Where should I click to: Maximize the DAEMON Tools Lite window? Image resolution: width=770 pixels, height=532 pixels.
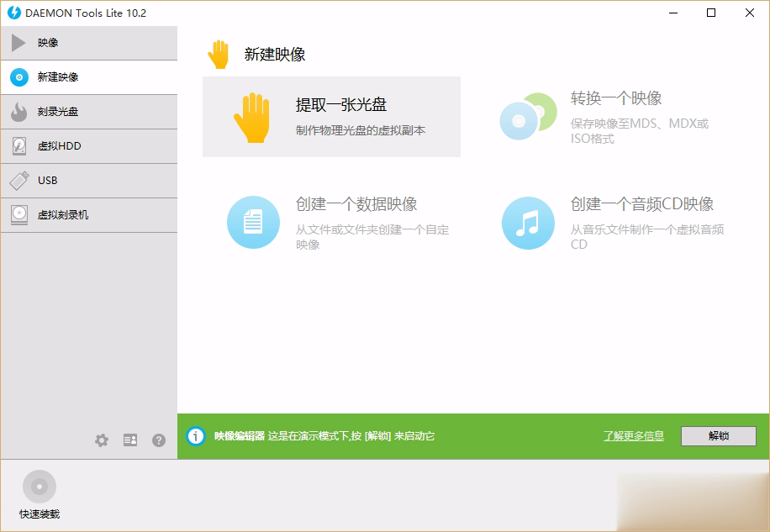tap(711, 13)
